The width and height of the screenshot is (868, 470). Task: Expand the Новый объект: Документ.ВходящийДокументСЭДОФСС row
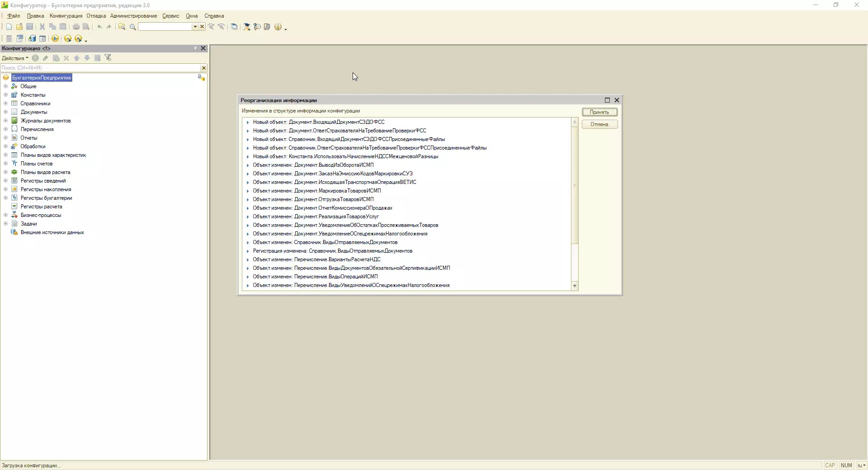248,122
